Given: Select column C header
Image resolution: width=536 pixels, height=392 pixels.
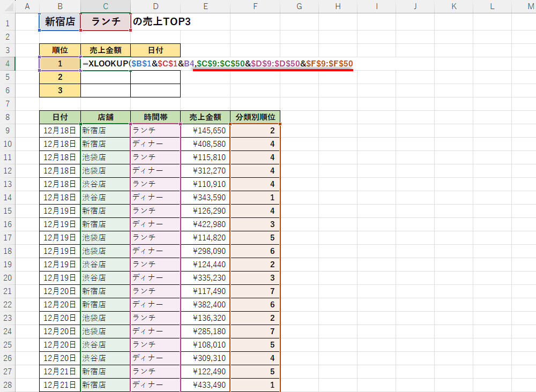Looking at the screenshot, I should click(105, 6).
